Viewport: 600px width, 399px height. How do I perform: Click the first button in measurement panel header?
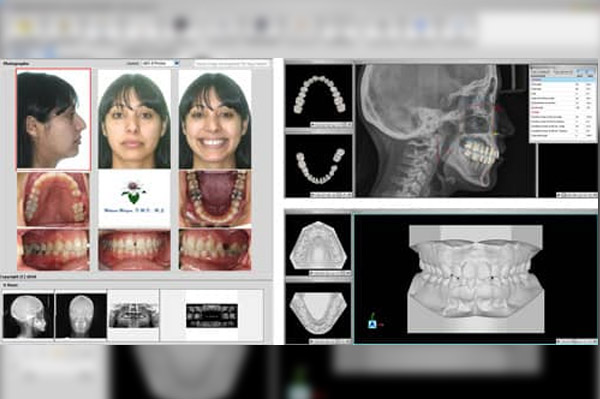[541, 72]
